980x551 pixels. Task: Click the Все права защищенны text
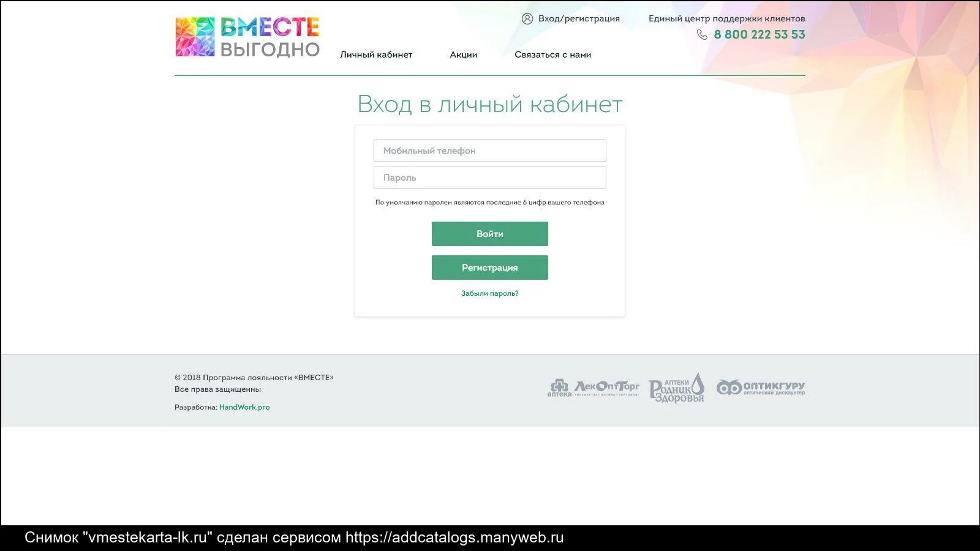[x=217, y=389]
